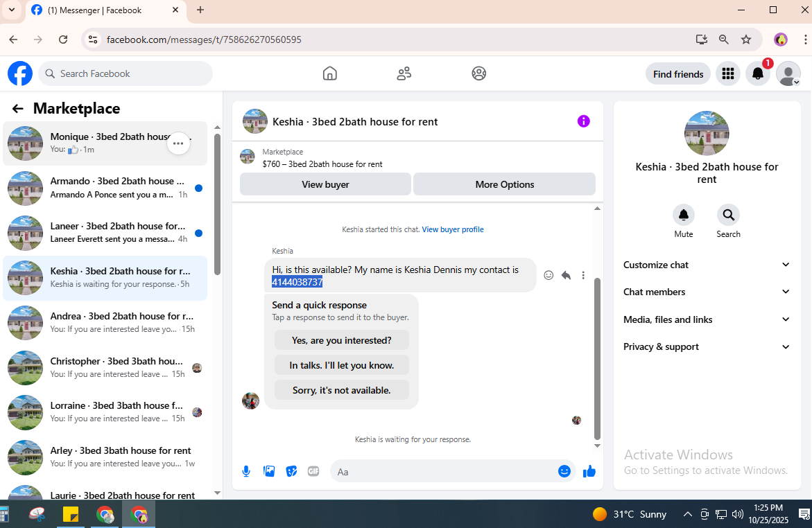This screenshot has width=812, height=528.
Task: Go to Home feed icon
Action: click(330, 73)
